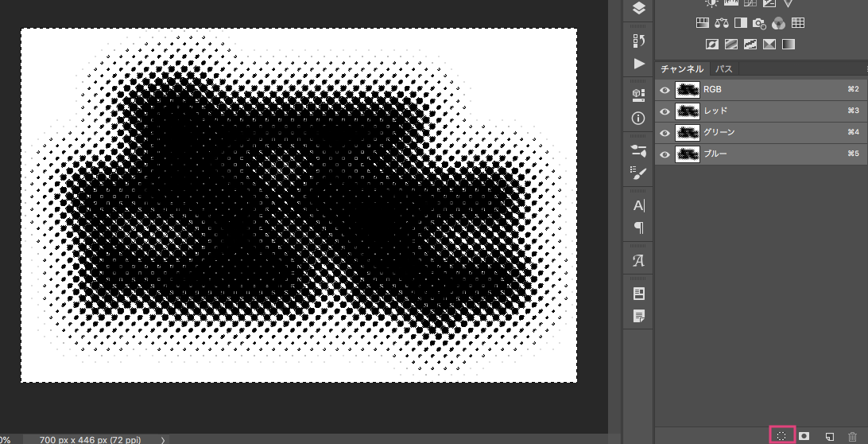Click the ⌘2 shortcut label
This screenshot has width=868, height=444.
point(853,89)
